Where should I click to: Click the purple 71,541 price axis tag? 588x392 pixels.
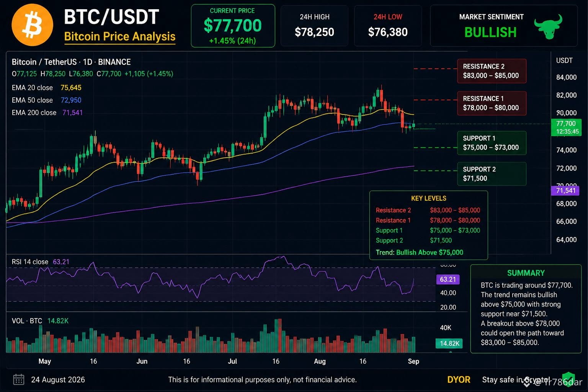point(565,191)
